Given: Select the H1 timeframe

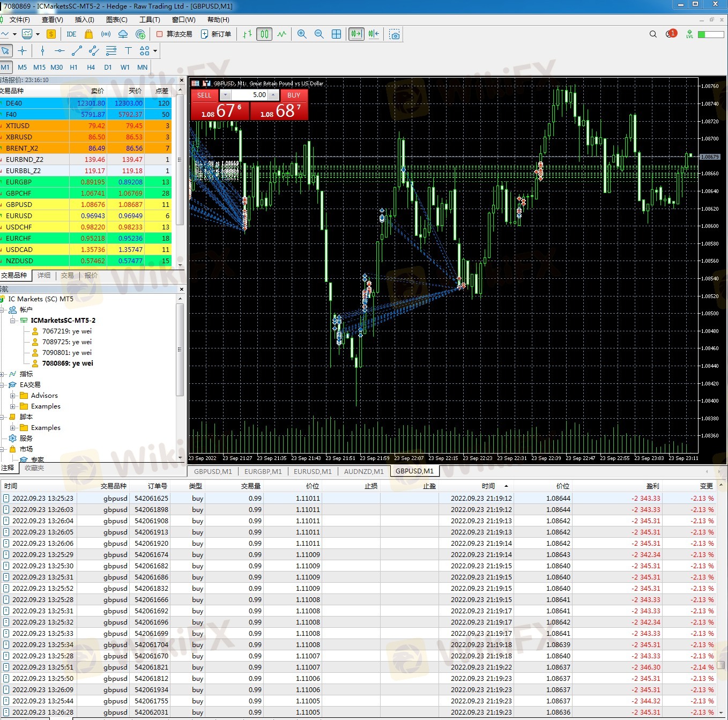Looking at the screenshot, I should click(73, 67).
